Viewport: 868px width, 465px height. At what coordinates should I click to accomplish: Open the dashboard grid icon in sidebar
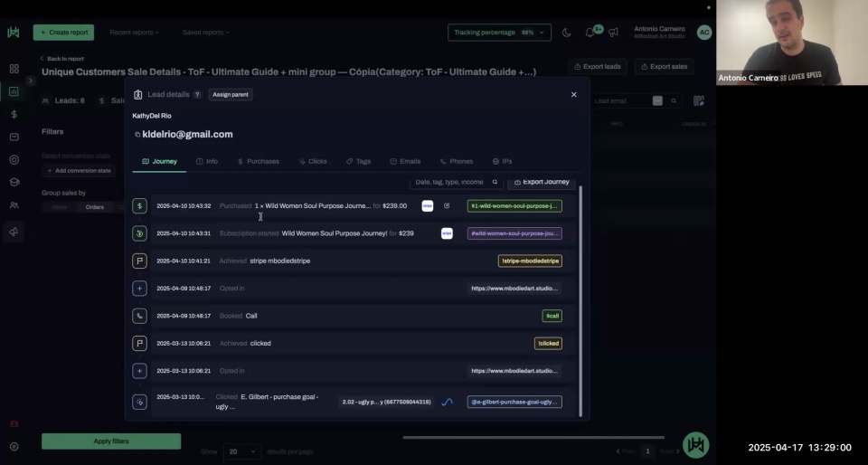tap(14, 69)
